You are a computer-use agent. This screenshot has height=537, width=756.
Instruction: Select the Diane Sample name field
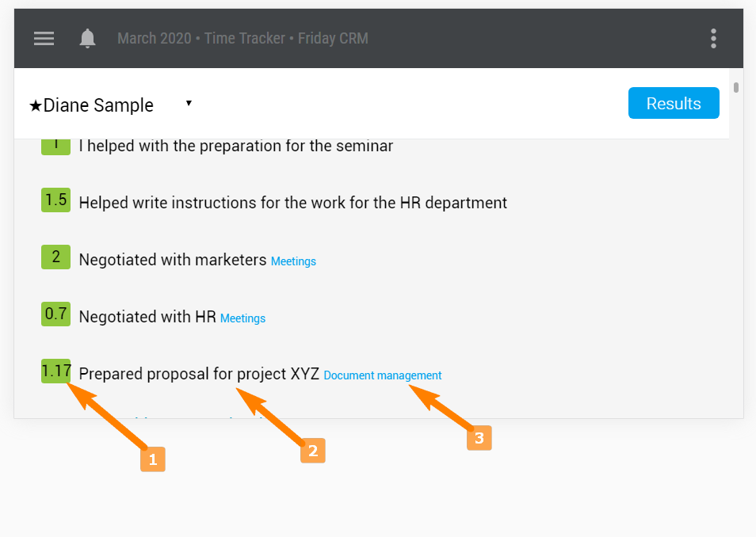(x=110, y=105)
